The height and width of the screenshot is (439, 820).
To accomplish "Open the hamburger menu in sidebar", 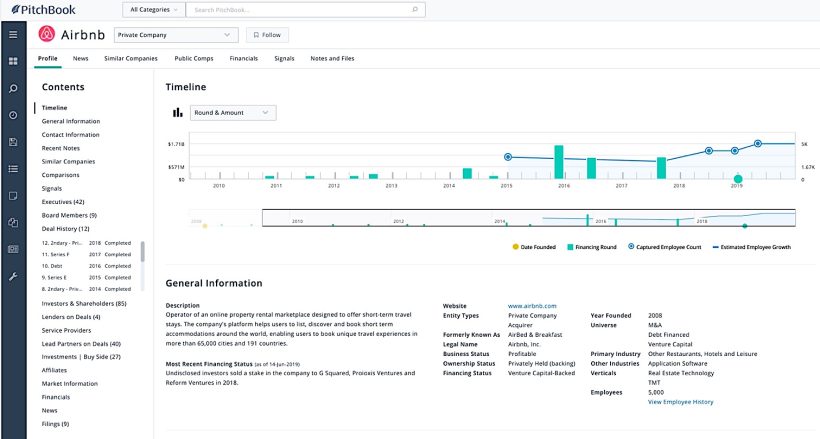I will [13, 34].
